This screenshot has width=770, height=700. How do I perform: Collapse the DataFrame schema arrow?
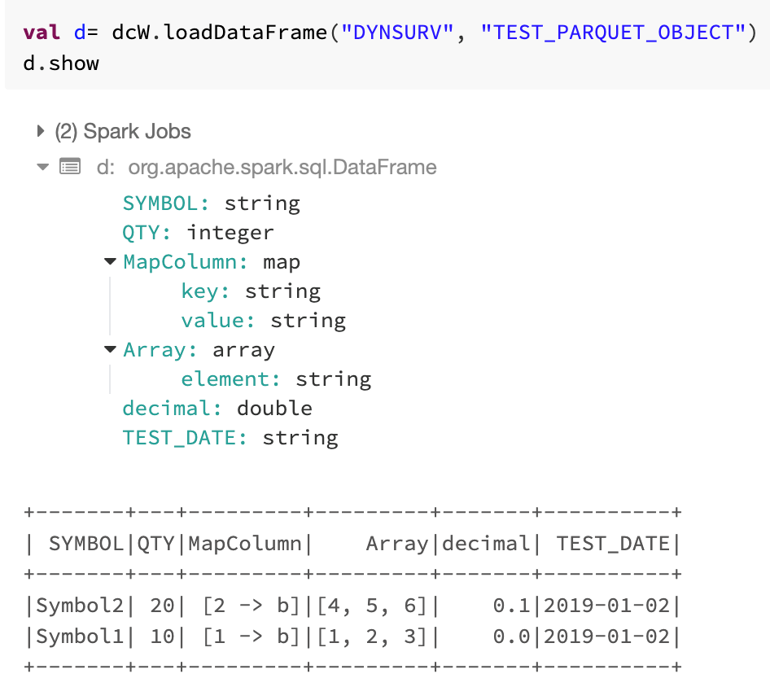(42, 168)
